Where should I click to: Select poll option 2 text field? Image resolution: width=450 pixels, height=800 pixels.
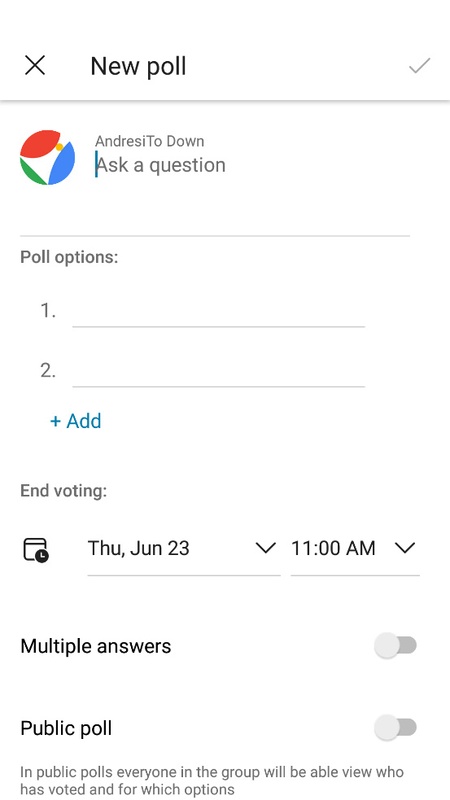[x=218, y=371]
